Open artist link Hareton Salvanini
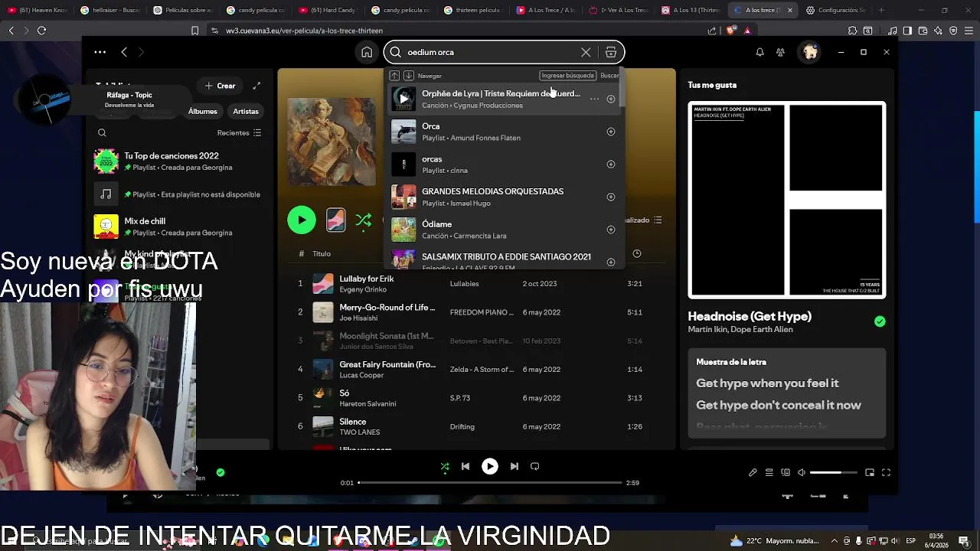 367,404
